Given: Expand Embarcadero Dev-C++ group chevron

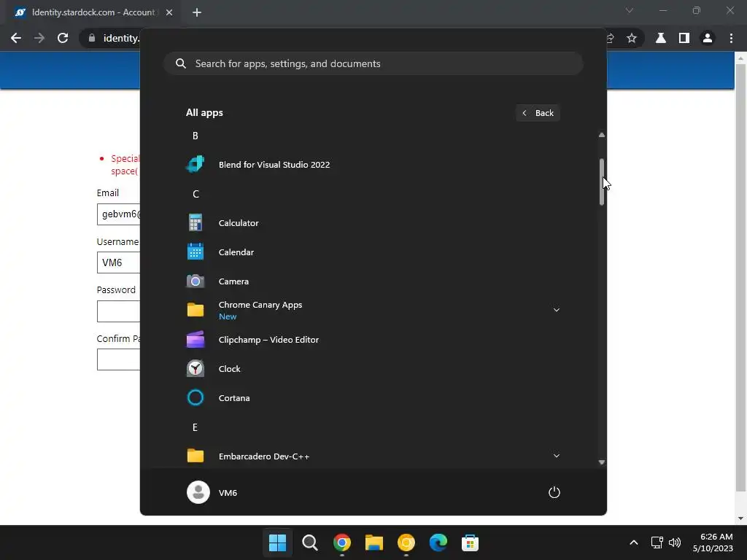Looking at the screenshot, I should tap(556, 456).
